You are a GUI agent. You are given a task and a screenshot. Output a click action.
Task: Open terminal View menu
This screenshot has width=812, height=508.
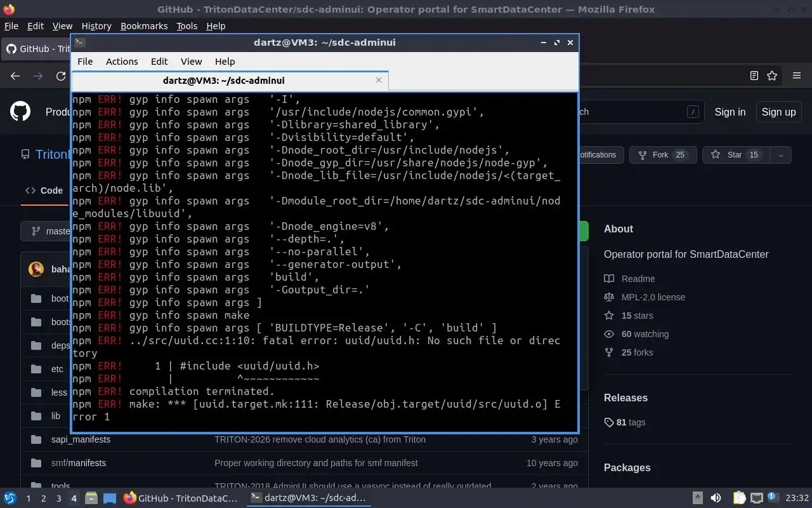(191, 62)
